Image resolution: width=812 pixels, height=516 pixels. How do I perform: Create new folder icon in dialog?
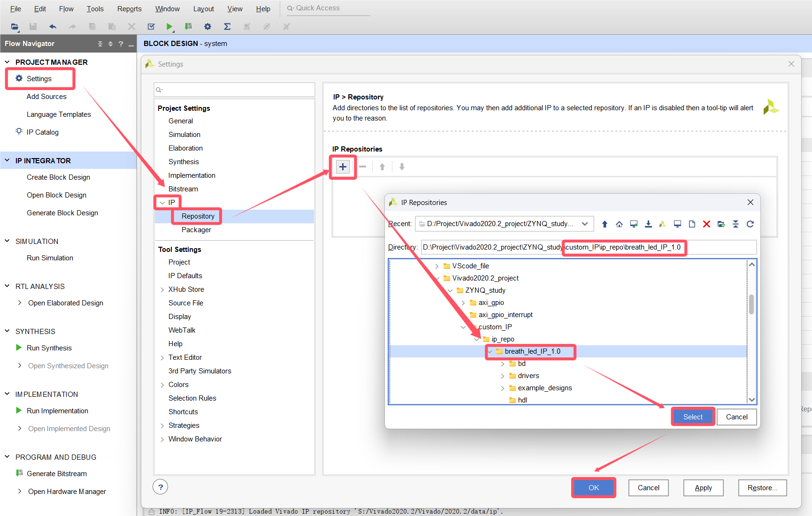[x=721, y=224]
